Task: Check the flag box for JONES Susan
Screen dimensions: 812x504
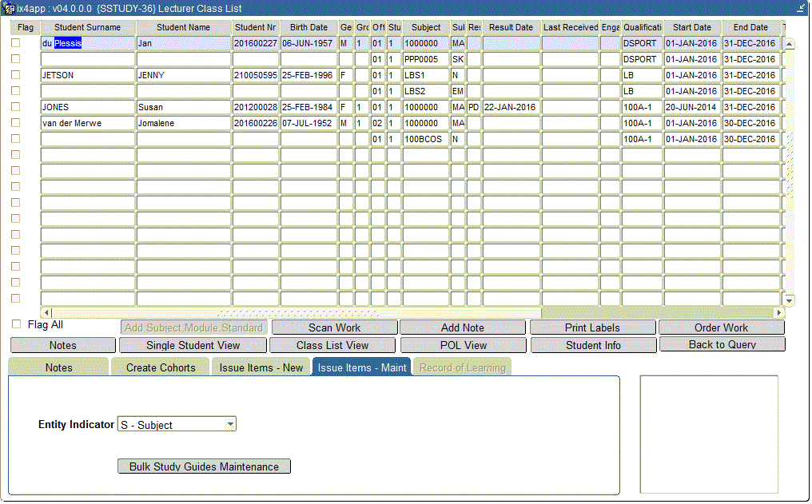Action: 15,107
